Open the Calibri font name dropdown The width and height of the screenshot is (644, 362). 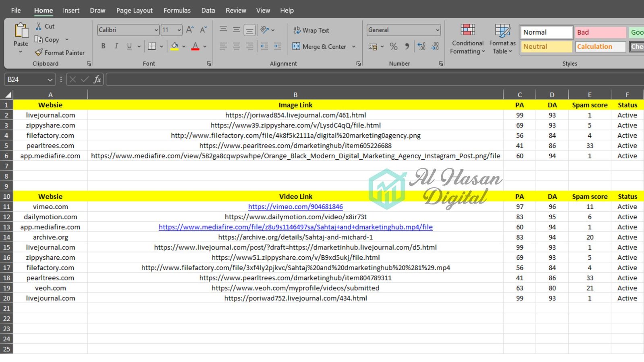pos(156,30)
